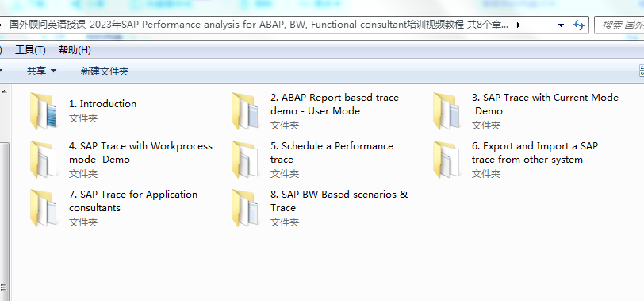The image size is (644, 301).
Task: Open the 共享 dropdown in toolbar
Action: coord(41,71)
